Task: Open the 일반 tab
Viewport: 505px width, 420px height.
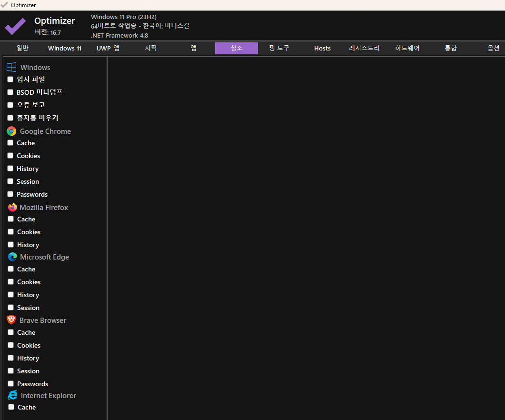Action: (22, 49)
